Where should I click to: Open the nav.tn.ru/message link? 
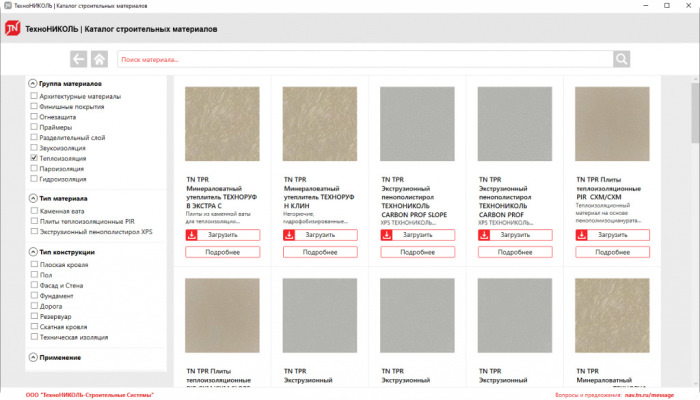(649, 395)
